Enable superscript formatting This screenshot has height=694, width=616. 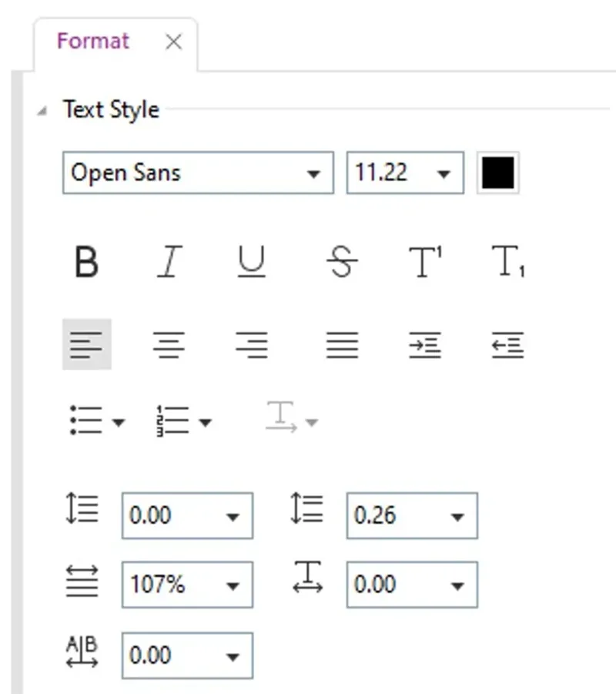point(424,263)
